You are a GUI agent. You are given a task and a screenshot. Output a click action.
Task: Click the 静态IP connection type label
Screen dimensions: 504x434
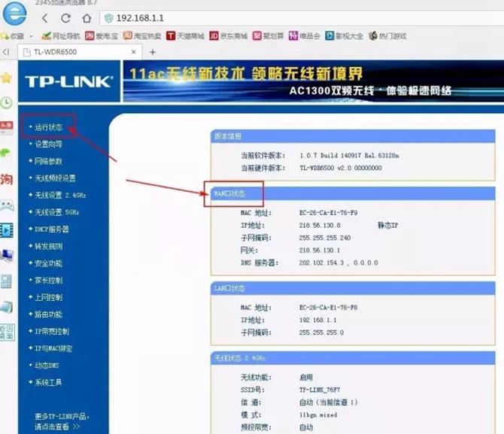click(x=387, y=226)
